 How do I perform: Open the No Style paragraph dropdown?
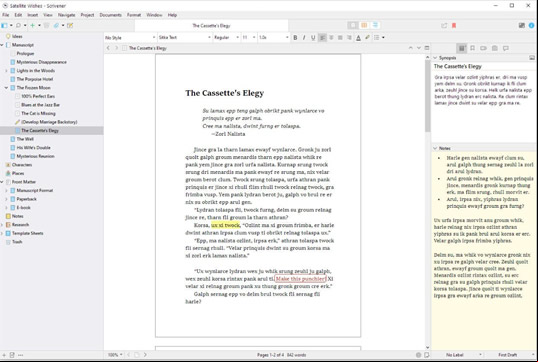pyautogui.click(x=130, y=38)
